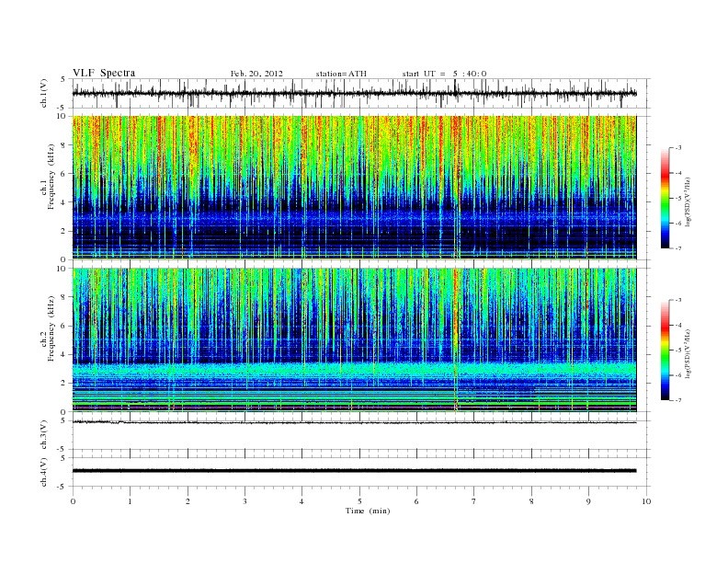
Task: Select the "start UT = 5 :40: 0" text
Action: [x=444, y=74]
